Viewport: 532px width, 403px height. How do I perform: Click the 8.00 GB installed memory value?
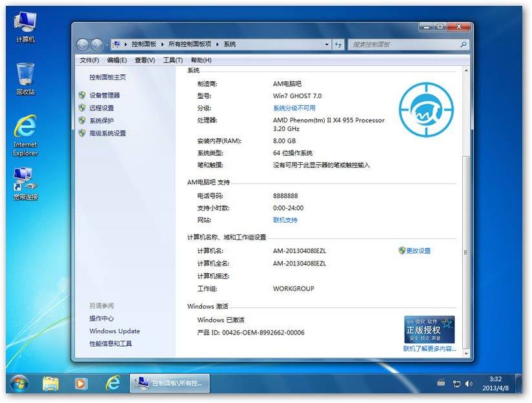click(284, 141)
